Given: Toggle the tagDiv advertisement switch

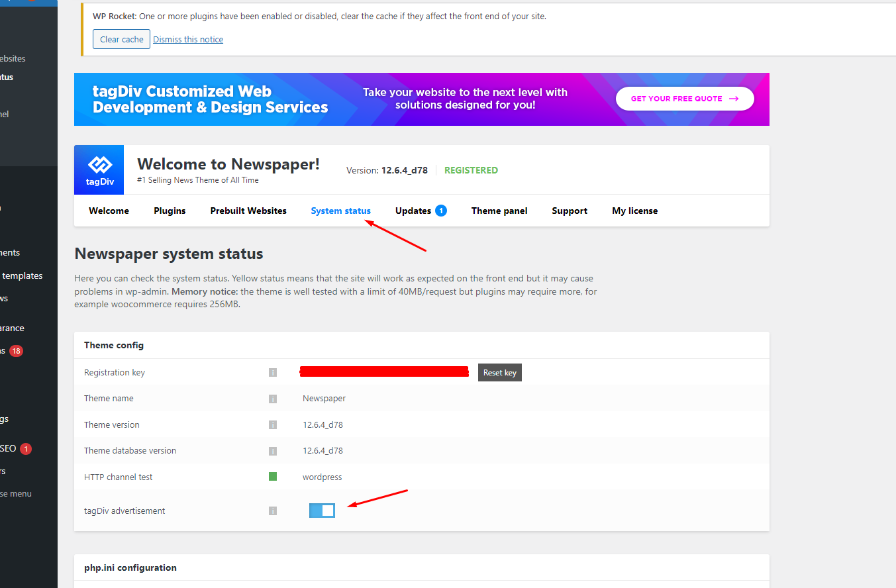Looking at the screenshot, I should (322, 511).
